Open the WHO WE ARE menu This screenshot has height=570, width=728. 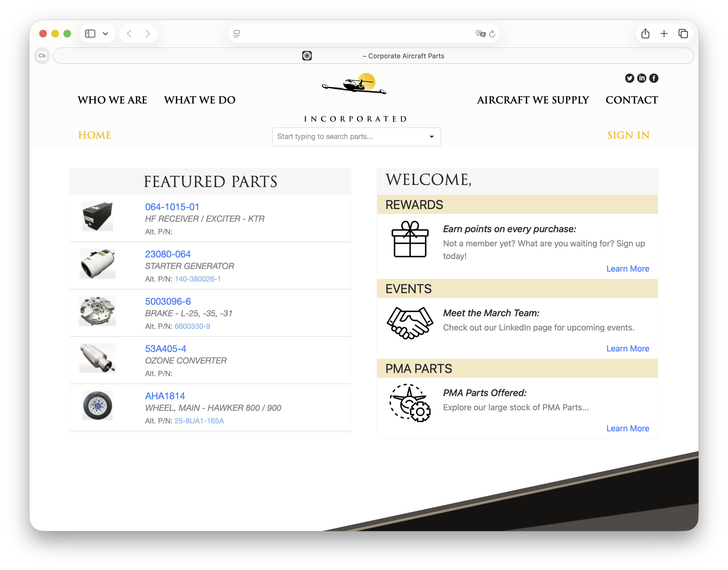pos(112,100)
